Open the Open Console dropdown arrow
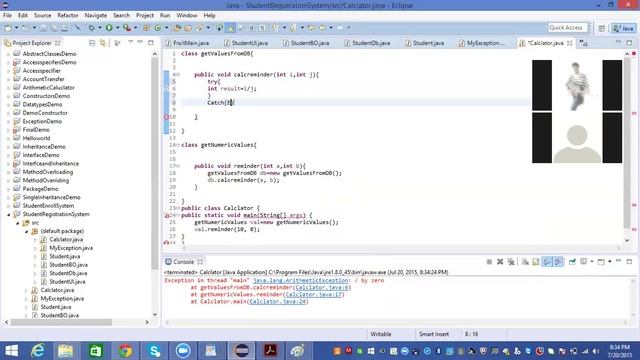The height and width of the screenshot is (360, 640). 609,262
